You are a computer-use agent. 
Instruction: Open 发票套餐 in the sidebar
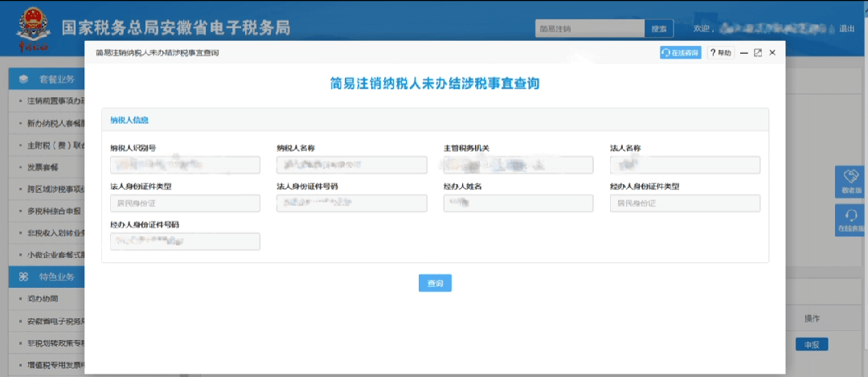click(43, 167)
